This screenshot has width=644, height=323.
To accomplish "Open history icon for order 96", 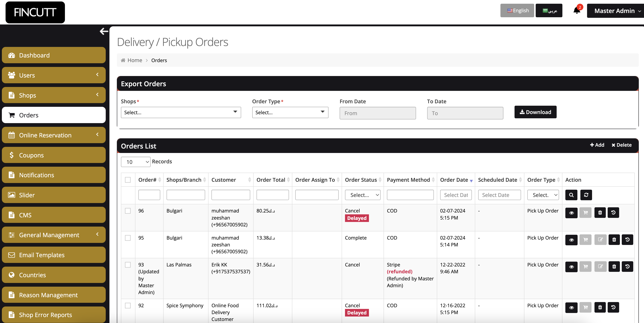I will click(613, 212).
